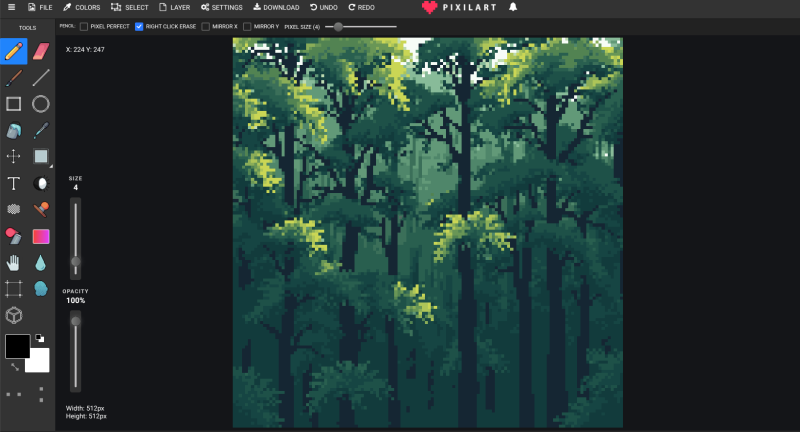This screenshot has width=800, height=432.
Task: Select the Line tool
Action: tap(41, 77)
